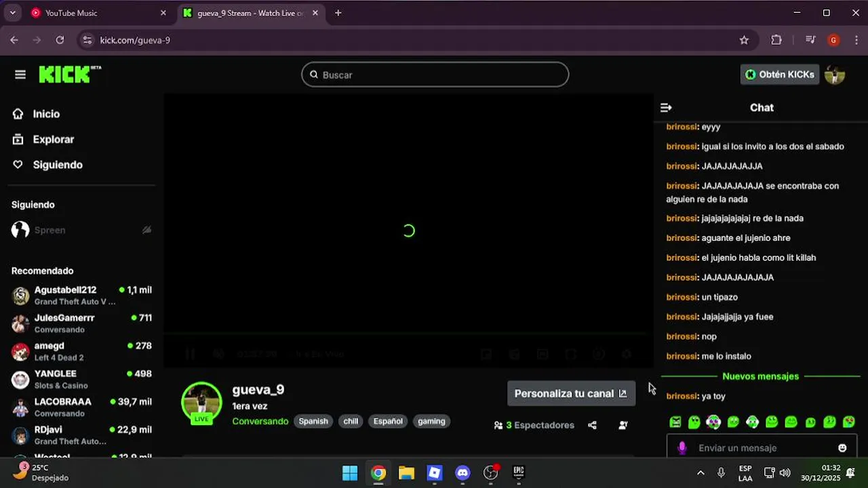Image resolution: width=868 pixels, height=488 pixels.
Task: Open the Chrome extensions puzzle icon
Action: [776, 40]
